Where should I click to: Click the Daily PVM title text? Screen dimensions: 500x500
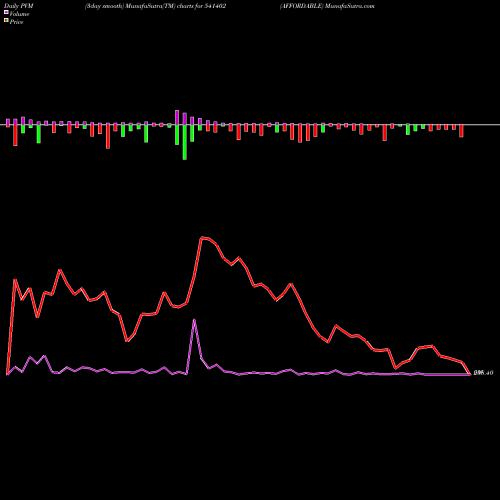19,6
